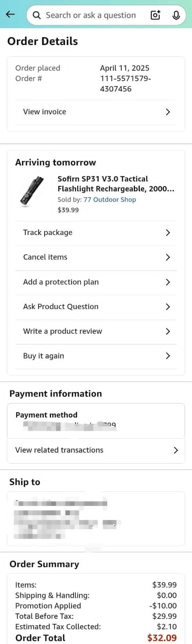Viewport: 192px width, 644px height.
Task: Open Write a product review
Action: click(x=96, y=331)
